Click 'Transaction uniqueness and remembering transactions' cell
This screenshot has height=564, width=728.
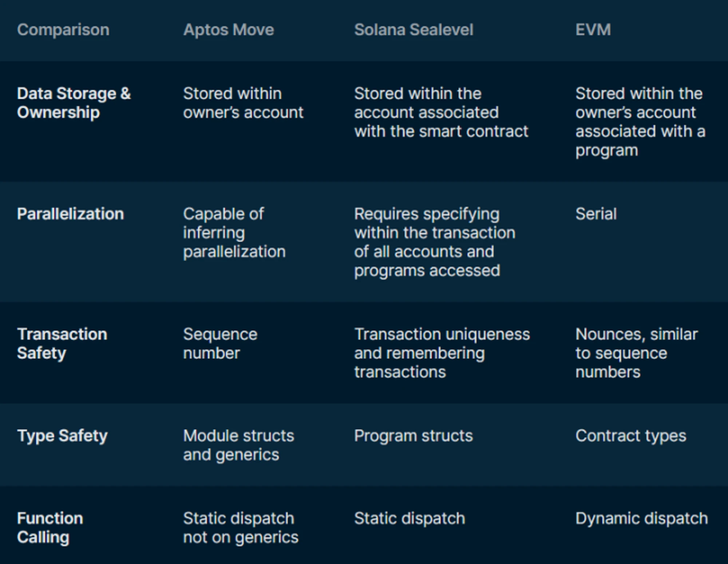(442, 353)
